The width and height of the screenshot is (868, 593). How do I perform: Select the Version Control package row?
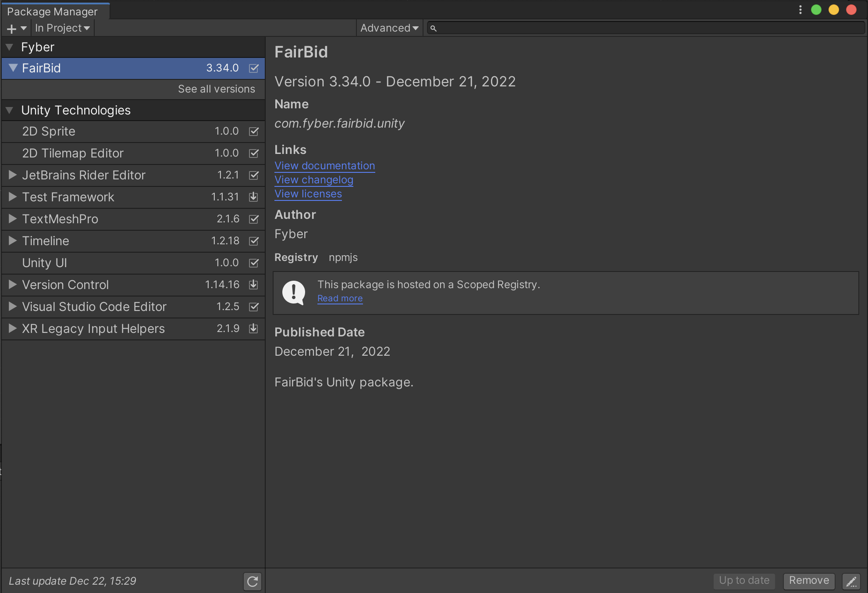133,285
